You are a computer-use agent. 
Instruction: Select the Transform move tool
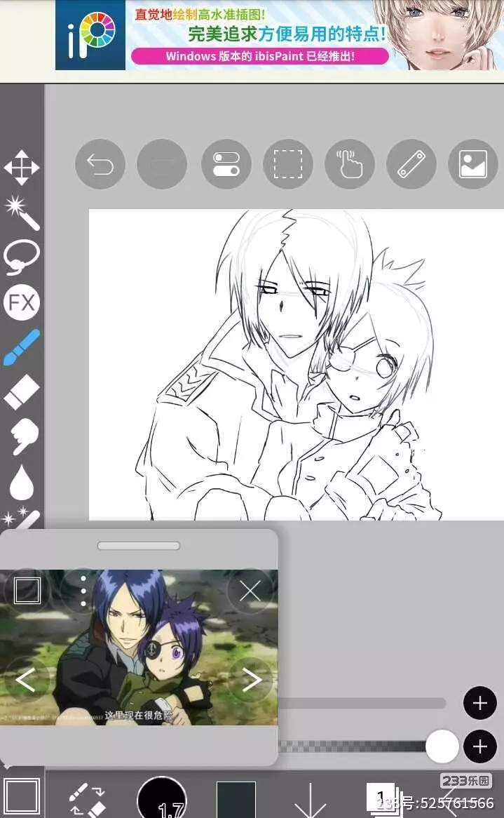point(22,168)
